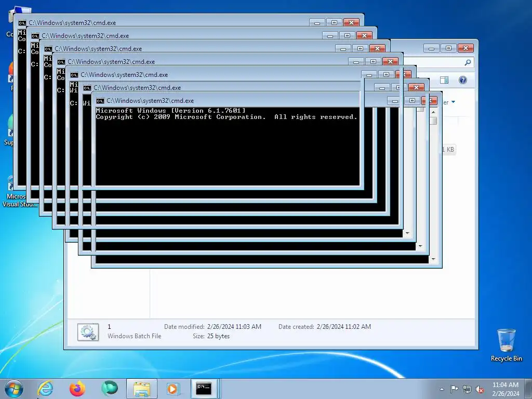The height and width of the screenshot is (399, 532).
Task: Click scrollbar thumb in frontmost cmd window
Action: point(433,121)
